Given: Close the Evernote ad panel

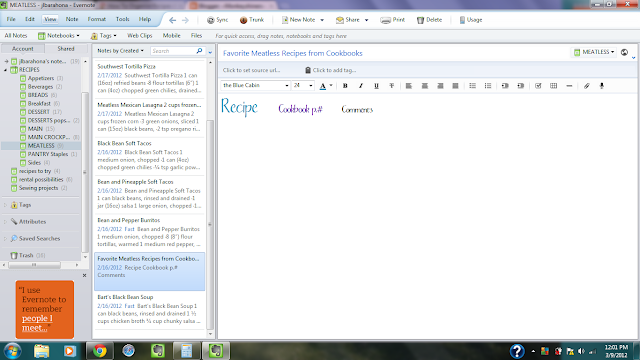Looking at the screenshot, I should click(x=84, y=276).
